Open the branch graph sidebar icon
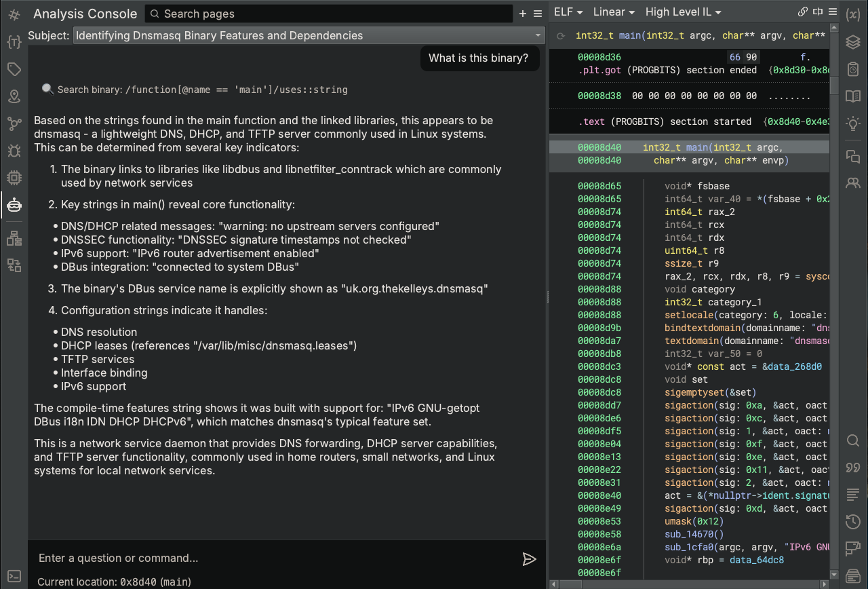 (14, 123)
